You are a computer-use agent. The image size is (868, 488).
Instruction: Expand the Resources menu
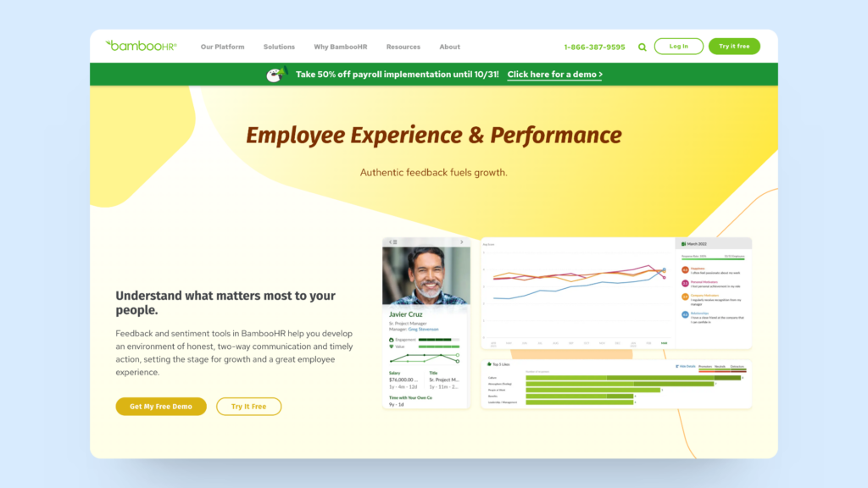(403, 47)
